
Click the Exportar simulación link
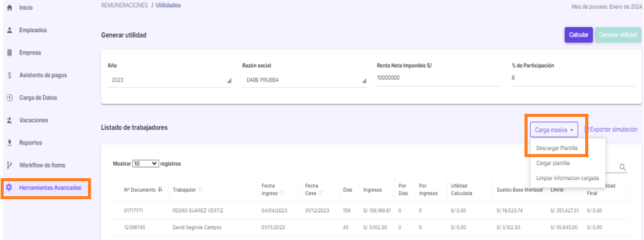[x=611, y=130]
